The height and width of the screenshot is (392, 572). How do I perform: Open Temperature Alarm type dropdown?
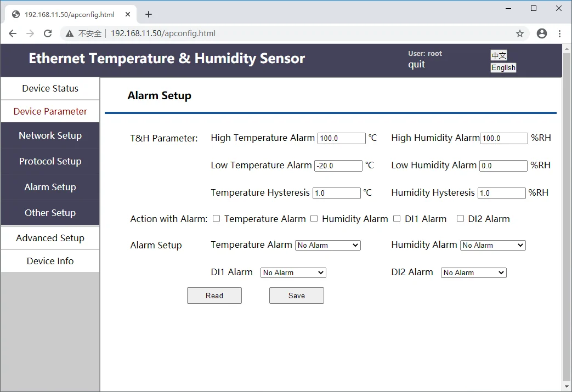(x=328, y=245)
